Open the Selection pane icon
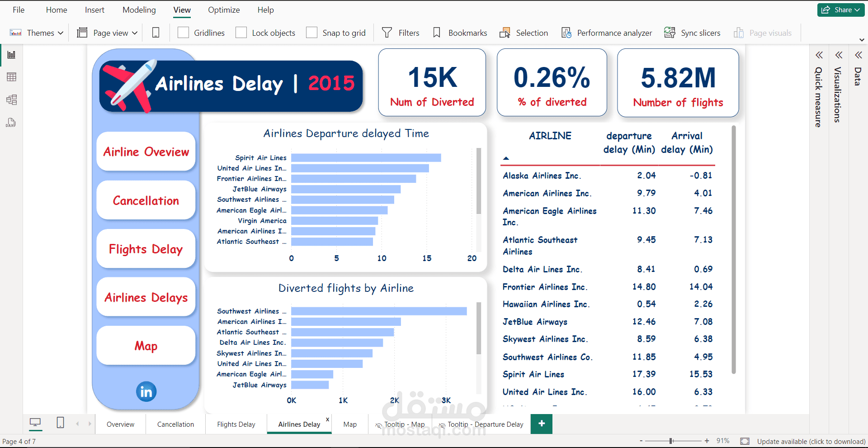Image resolution: width=868 pixels, height=448 pixels. 505,33
